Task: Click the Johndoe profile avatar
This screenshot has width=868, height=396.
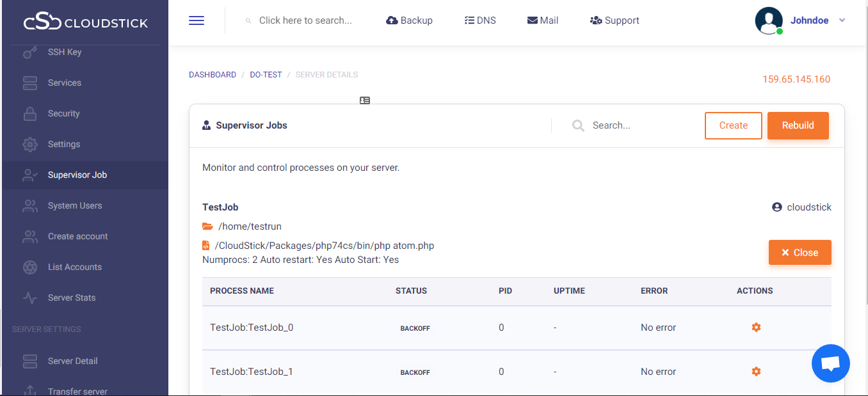Action: pyautogui.click(x=769, y=20)
